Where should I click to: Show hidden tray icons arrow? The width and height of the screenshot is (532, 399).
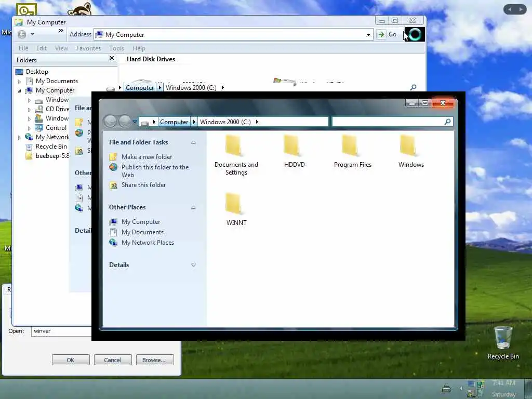pos(461,388)
